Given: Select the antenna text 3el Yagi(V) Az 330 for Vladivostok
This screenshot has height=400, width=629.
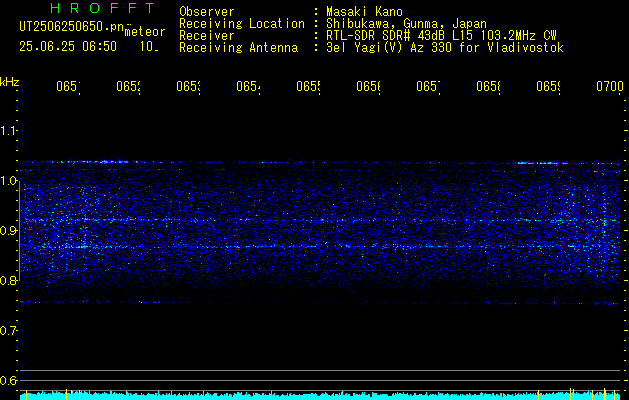Looking at the screenshot, I should click(445, 48).
